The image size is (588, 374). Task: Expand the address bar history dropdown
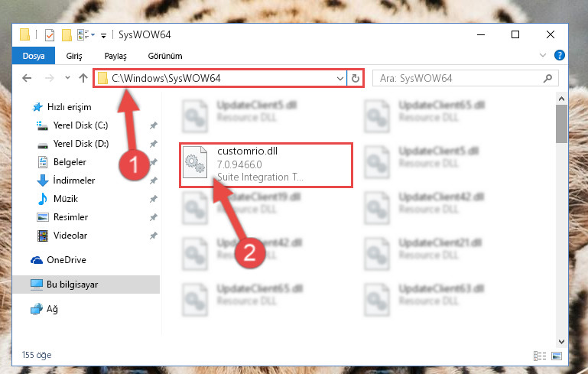pos(339,79)
